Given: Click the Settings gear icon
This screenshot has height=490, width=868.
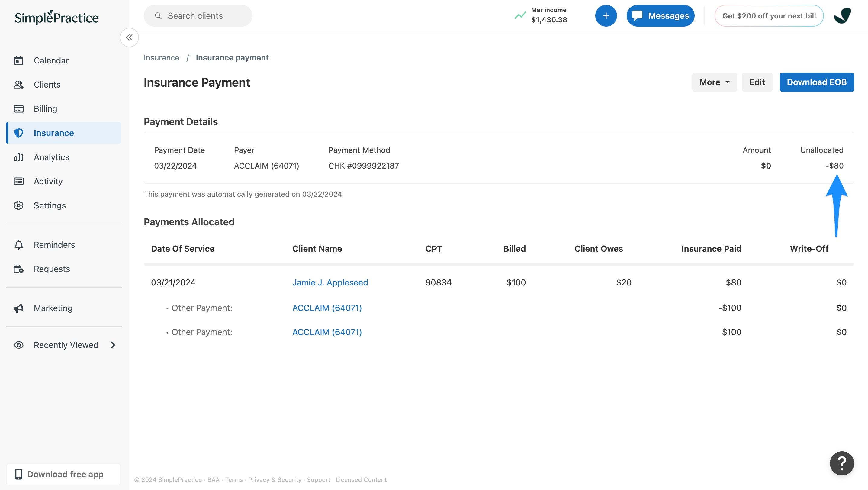Looking at the screenshot, I should 18,205.
